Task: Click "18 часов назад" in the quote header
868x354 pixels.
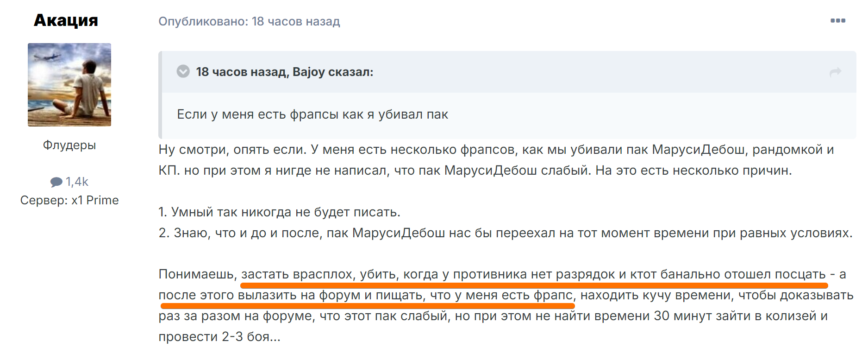Action: 240,72
